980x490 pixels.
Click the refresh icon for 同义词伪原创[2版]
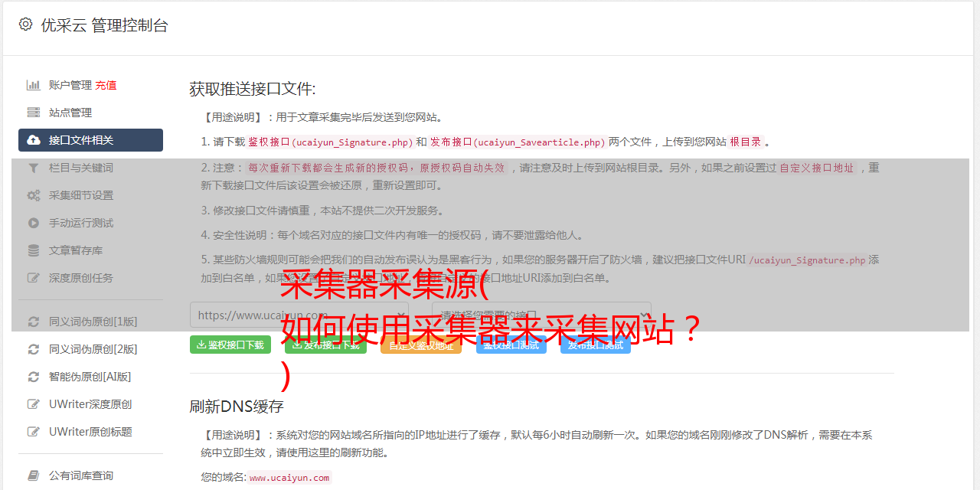pyautogui.click(x=34, y=349)
